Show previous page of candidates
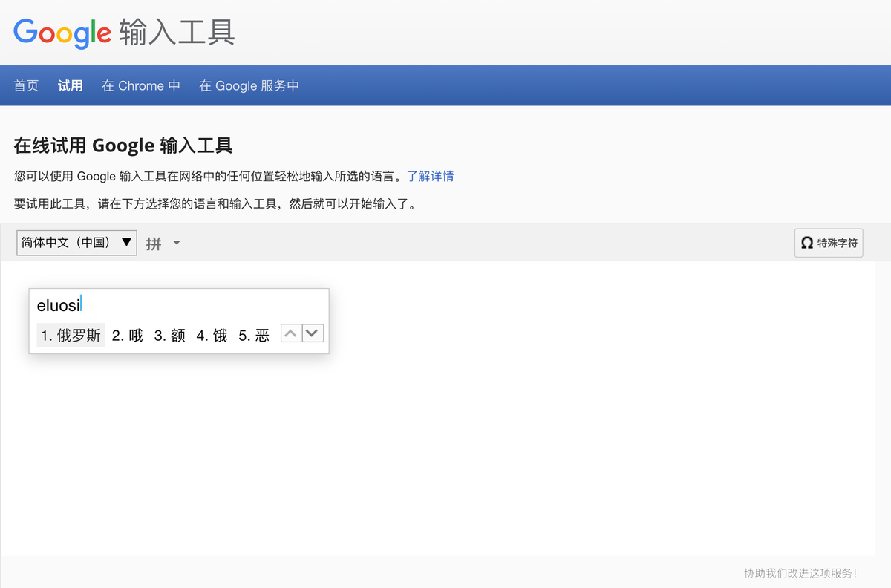This screenshot has height=588, width=891. point(291,334)
